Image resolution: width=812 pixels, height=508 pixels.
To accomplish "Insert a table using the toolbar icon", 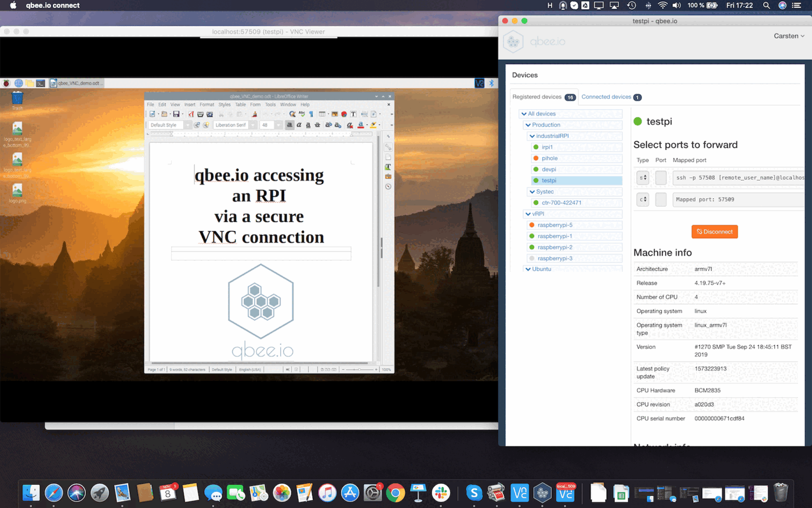I will (322, 115).
